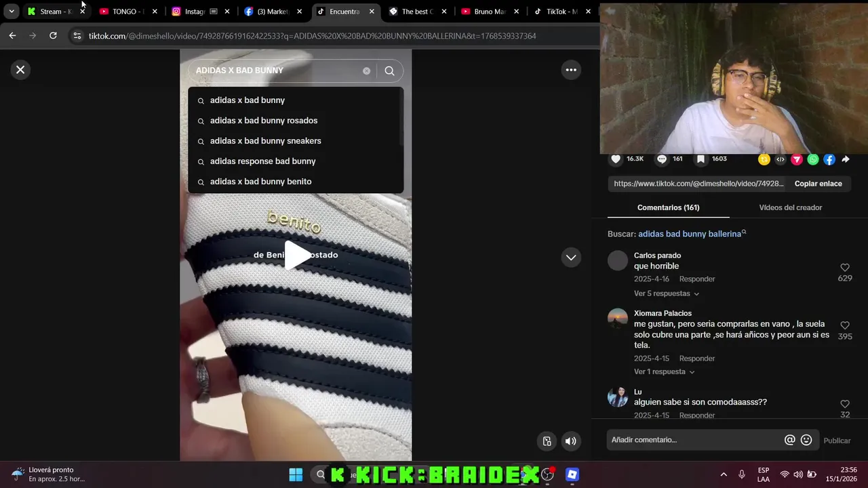Expand Ver 1 respuesta
Image resolution: width=868 pixels, height=488 pixels.
click(x=664, y=372)
